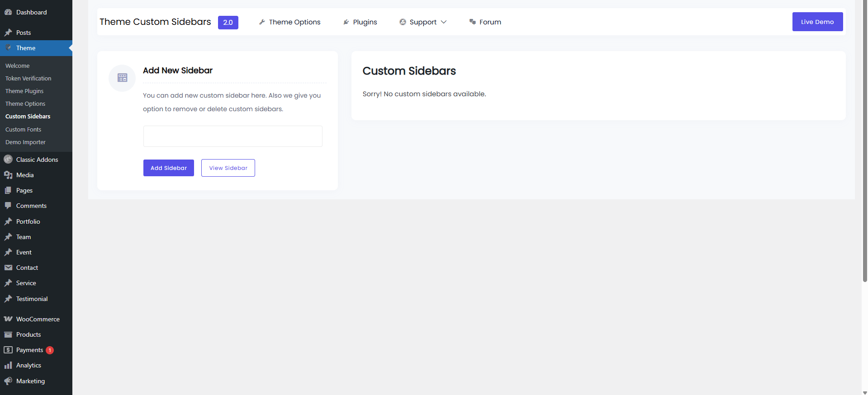The image size is (868, 395).
Task: Launch the Live Demo button
Action: click(817, 22)
